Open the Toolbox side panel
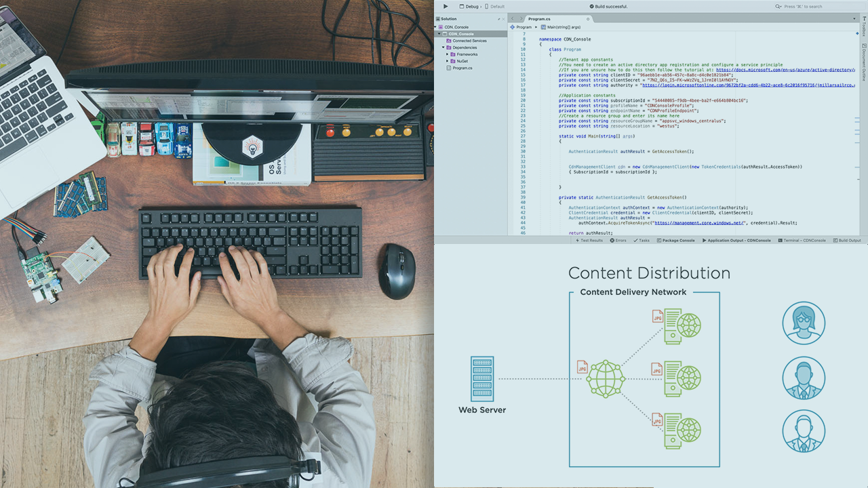This screenshot has width=868, height=488. pyautogui.click(x=864, y=28)
